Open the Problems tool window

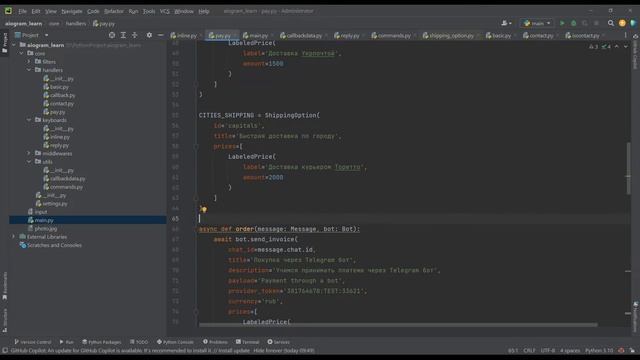215,342
